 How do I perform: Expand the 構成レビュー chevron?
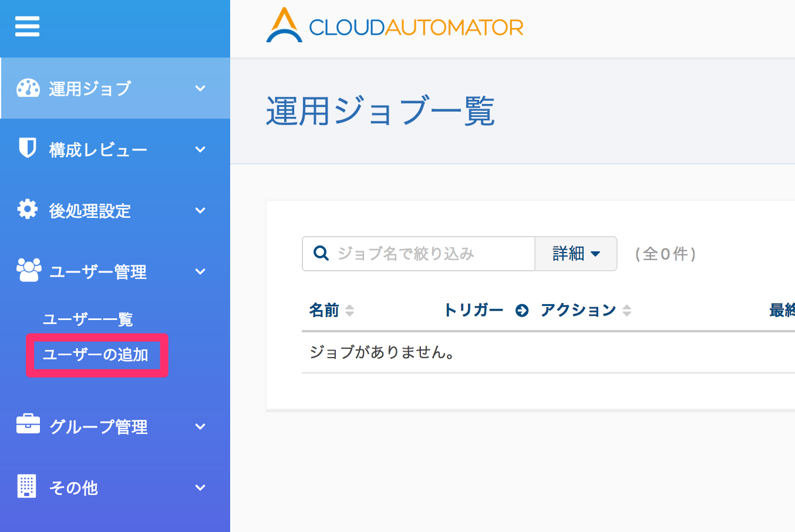tap(200, 150)
